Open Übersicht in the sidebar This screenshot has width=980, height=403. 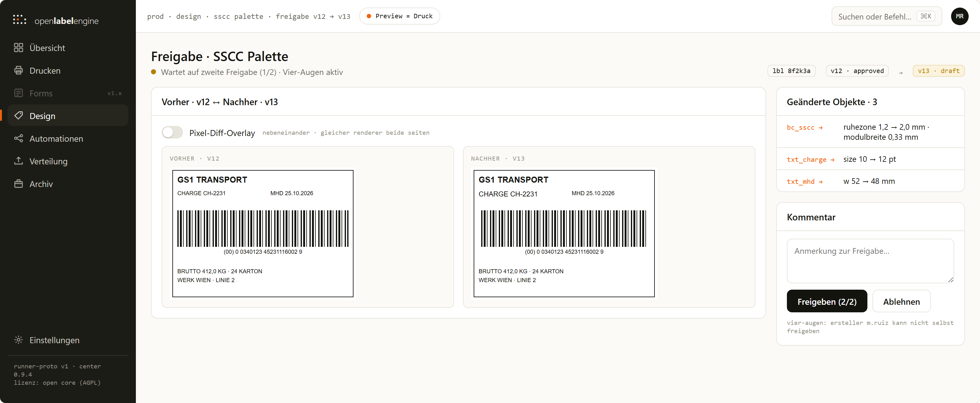[68, 48]
